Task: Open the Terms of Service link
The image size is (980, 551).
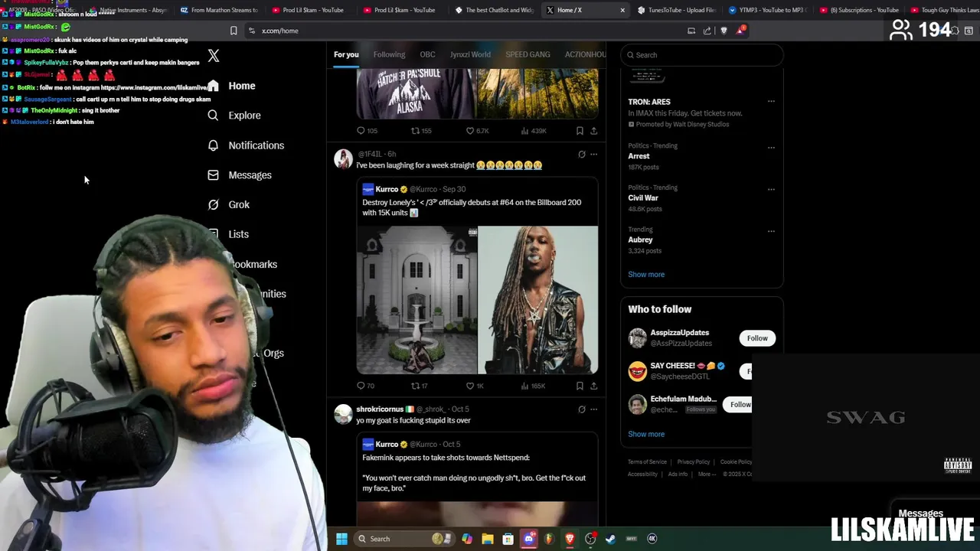Action: click(x=647, y=462)
